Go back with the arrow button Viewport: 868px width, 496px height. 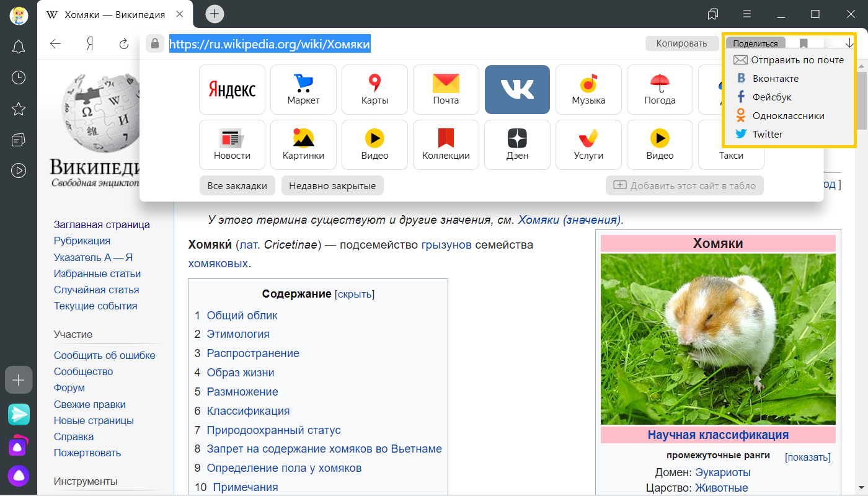(56, 43)
